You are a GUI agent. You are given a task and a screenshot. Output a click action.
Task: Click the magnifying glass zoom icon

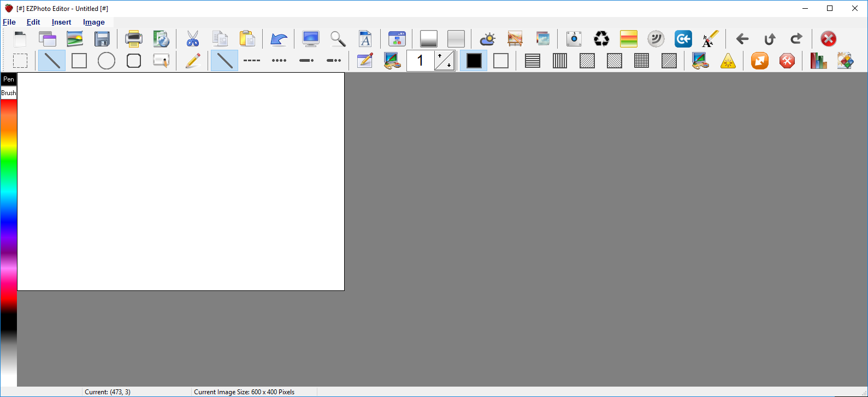click(338, 39)
